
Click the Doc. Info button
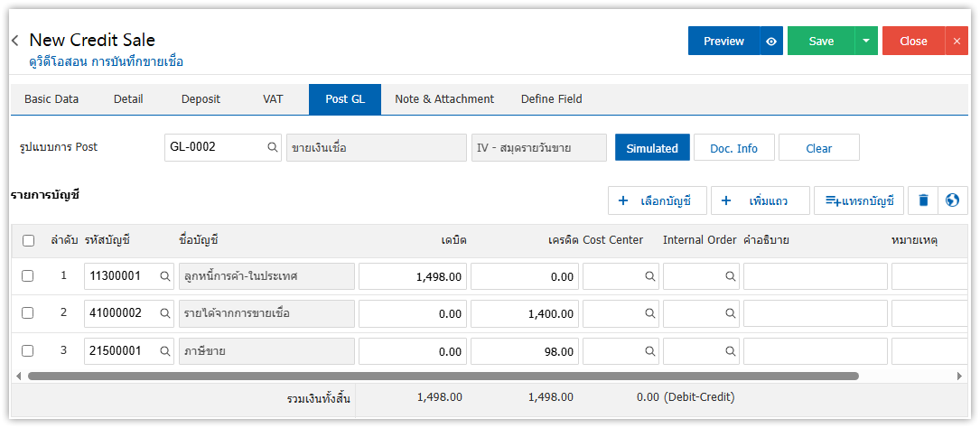(x=733, y=148)
